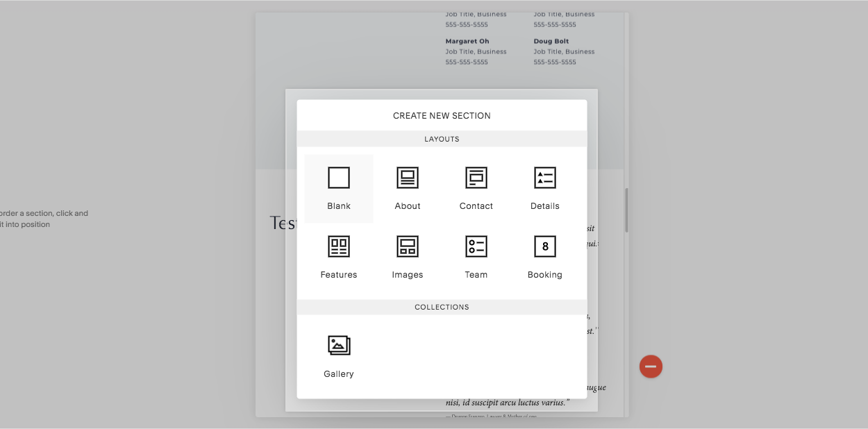Open the Gallery collection layout
This screenshot has width=868, height=429.
338,346
